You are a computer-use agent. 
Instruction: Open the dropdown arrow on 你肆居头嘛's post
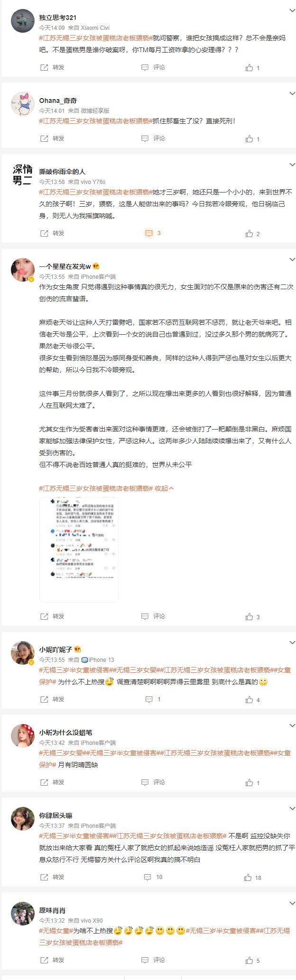tap(292, 809)
